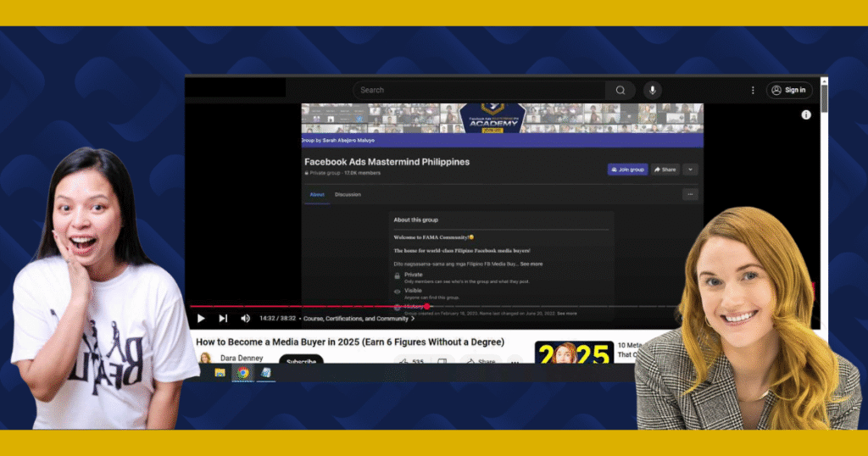868x456 pixels.
Task: Activate voice search microphone icon
Action: [652, 90]
